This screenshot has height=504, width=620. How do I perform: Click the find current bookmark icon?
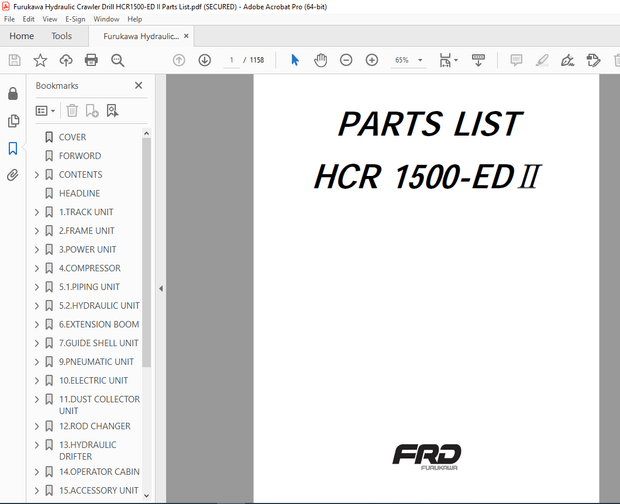pyautogui.click(x=112, y=111)
